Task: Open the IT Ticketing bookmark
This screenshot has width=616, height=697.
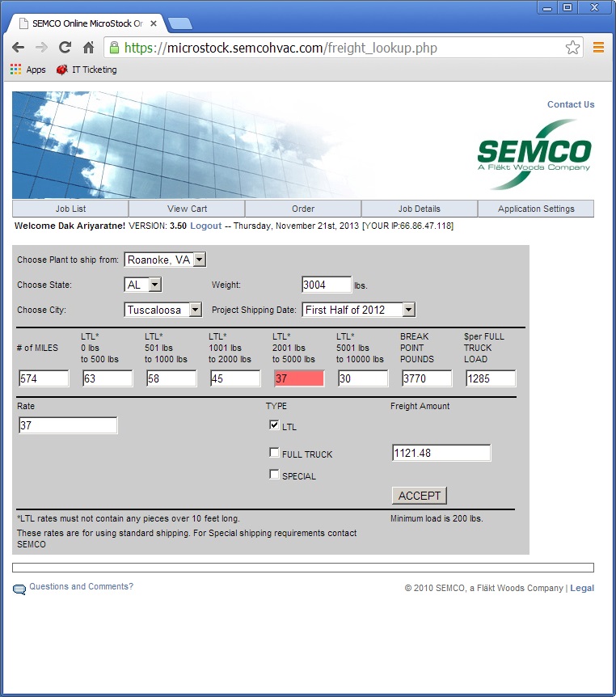Action: 86,70
